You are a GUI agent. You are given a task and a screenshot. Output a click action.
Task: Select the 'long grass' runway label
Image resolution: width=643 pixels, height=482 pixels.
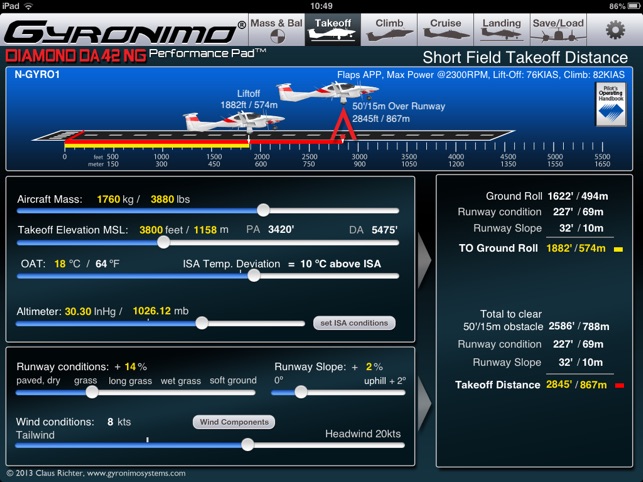130,381
